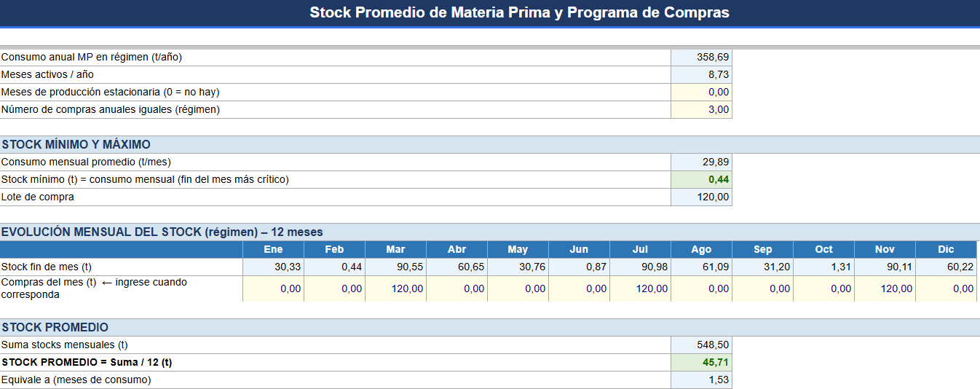The image size is (980, 389).
Task: Click the Jun column header
Action: [580, 250]
